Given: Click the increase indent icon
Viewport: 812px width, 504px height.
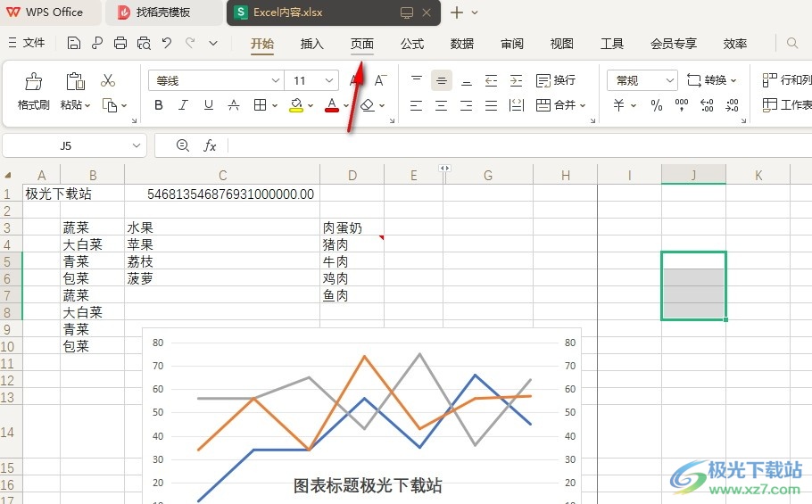Looking at the screenshot, I should tap(516, 81).
